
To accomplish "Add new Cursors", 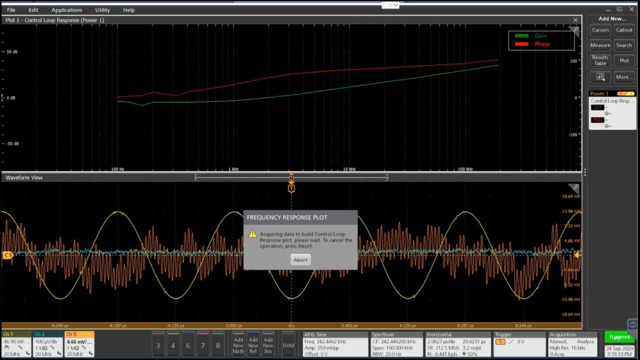I will pos(600,30).
